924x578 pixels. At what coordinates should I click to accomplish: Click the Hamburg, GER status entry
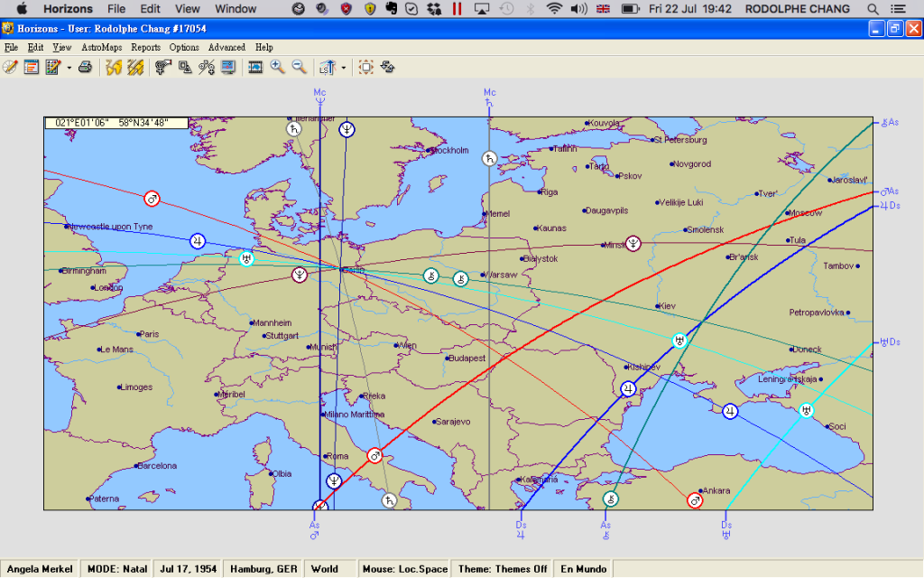pyautogui.click(x=263, y=569)
